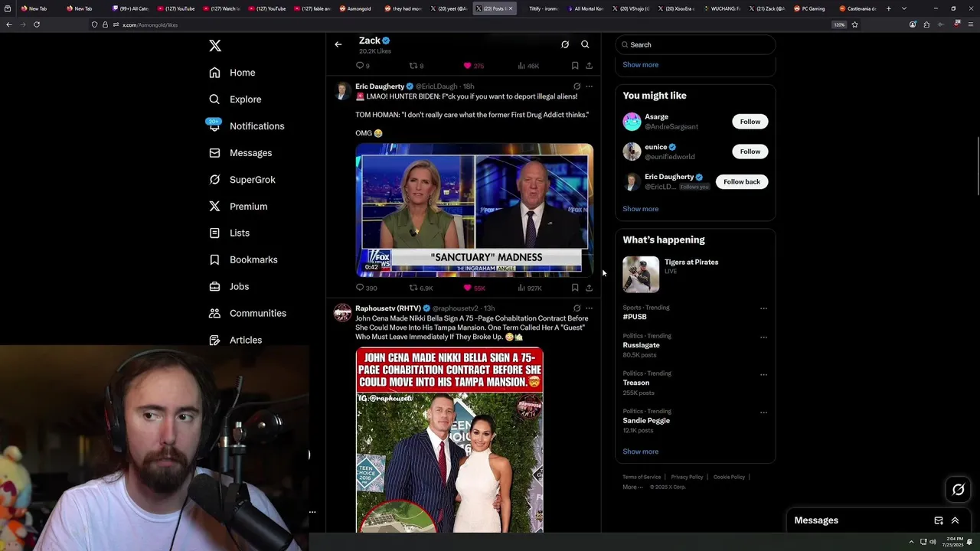Open more menu on Eric Daugherty's post
This screenshot has height=551, width=980.
tap(589, 86)
